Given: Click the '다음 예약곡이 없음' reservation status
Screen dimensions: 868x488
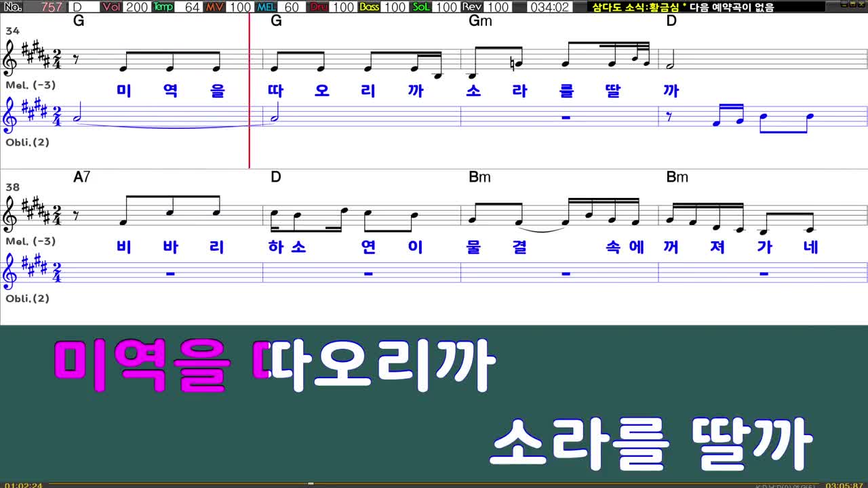Looking at the screenshot, I should pyautogui.click(x=732, y=7).
